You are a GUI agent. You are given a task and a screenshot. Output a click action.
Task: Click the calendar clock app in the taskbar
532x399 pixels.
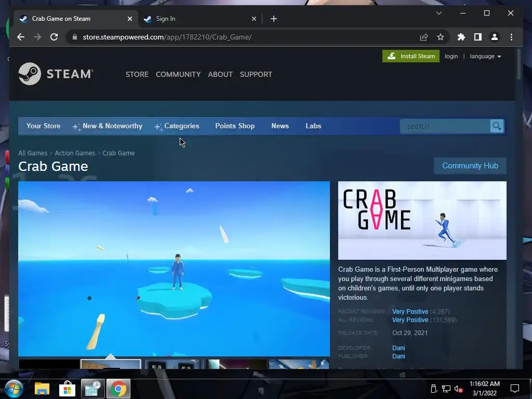point(92,389)
